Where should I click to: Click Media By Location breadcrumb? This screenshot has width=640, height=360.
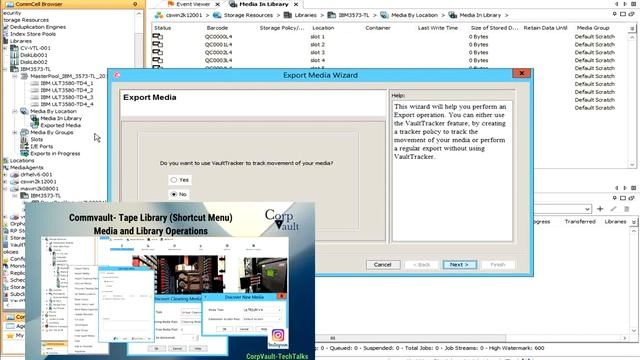(x=414, y=15)
